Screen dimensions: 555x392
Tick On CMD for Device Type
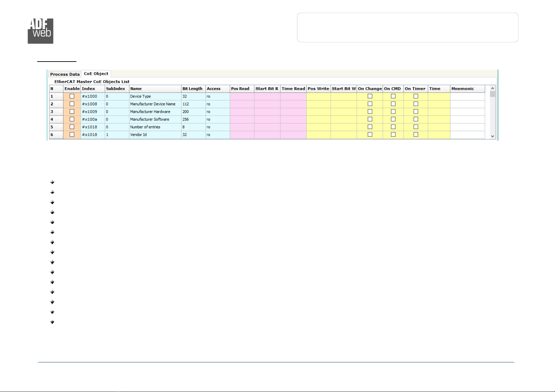(393, 96)
